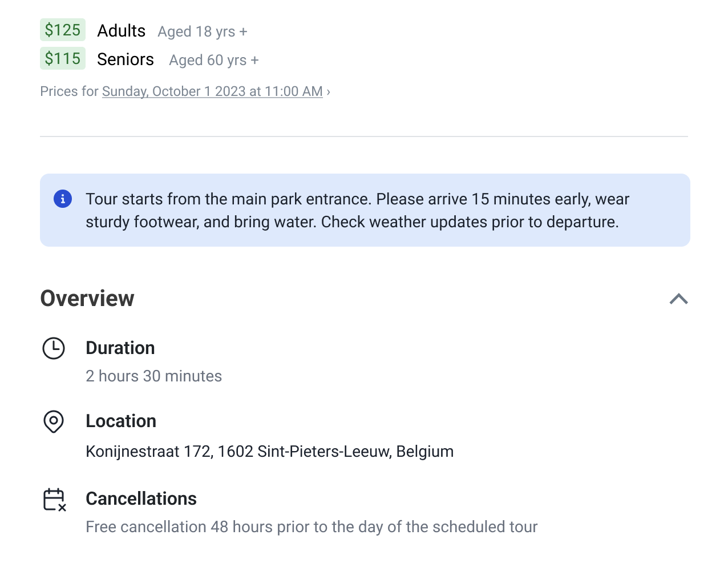Click the small arrow after 11:00 AM

329,92
